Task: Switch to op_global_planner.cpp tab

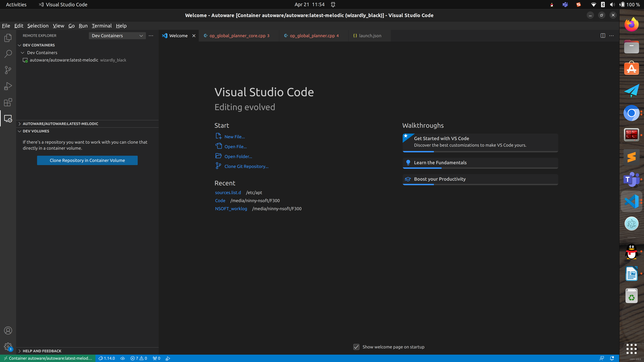Action: 314,36
